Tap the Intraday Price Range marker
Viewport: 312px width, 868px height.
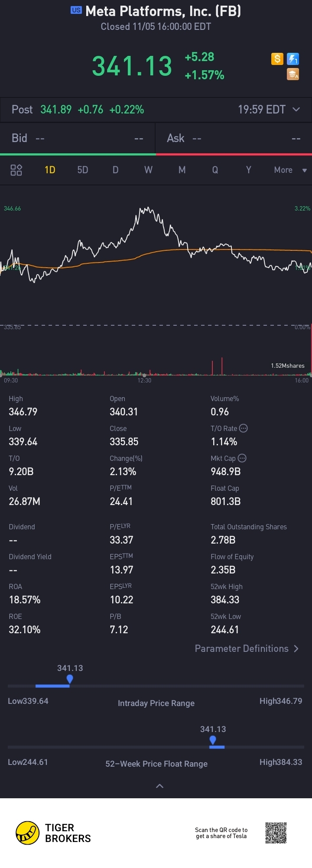(70, 679)
